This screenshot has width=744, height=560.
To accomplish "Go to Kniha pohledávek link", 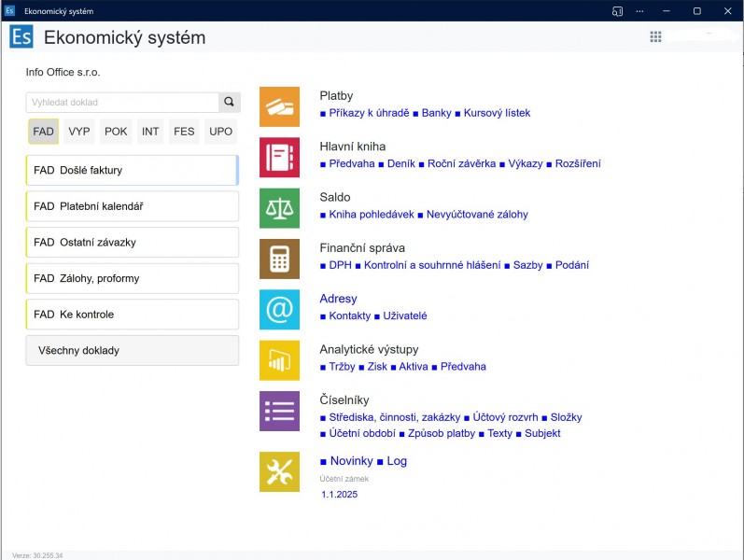I will [x=371, y=215].
